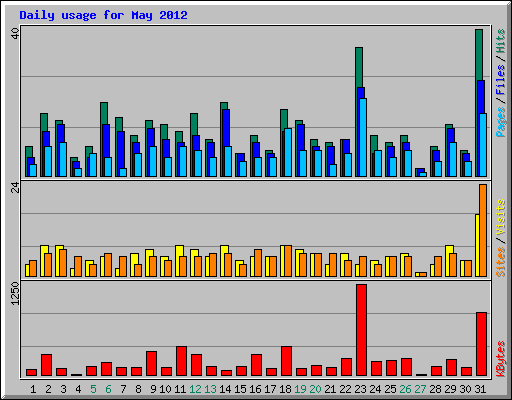Click the green Hits bar for day 6
This screenshot has width=512, height=400.
point(104,113)
